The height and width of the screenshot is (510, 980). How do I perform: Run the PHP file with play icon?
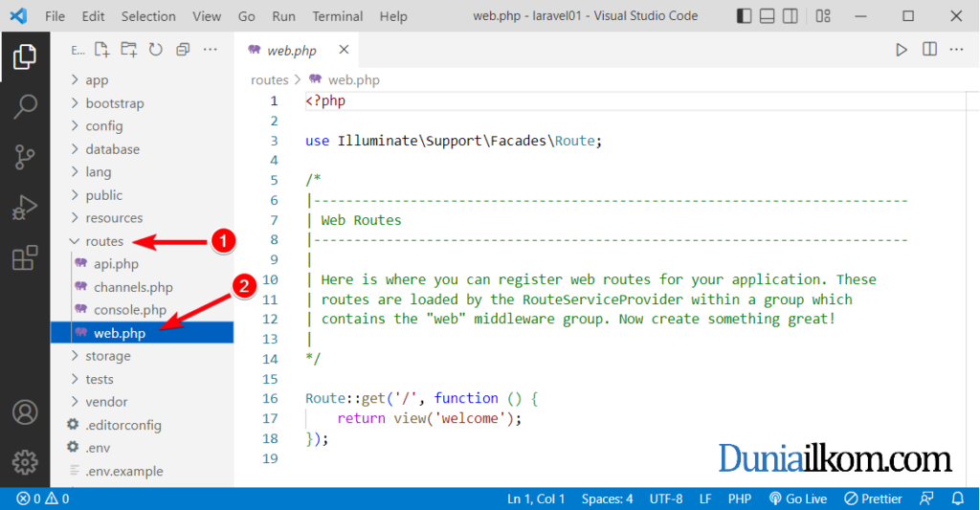902,50
